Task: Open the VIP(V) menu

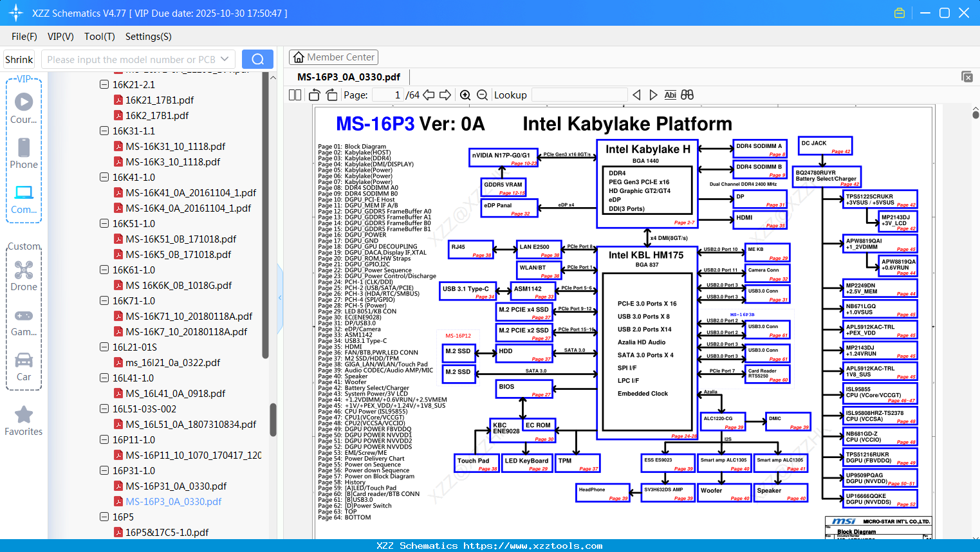Action: pos(60,37)
